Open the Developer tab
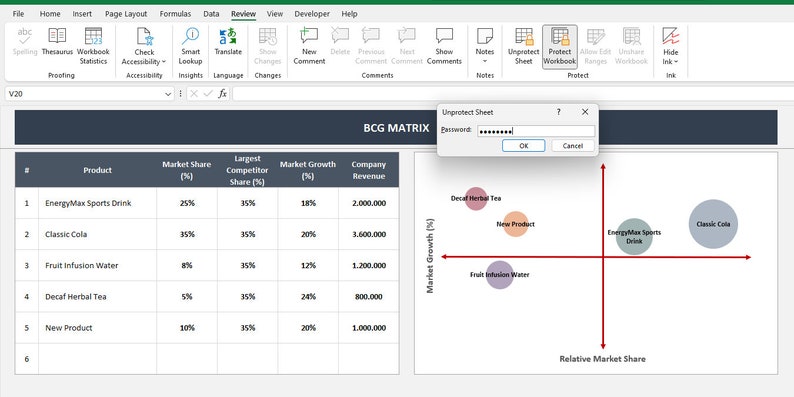Screen dimensions: 794x397 pos(312,14)
